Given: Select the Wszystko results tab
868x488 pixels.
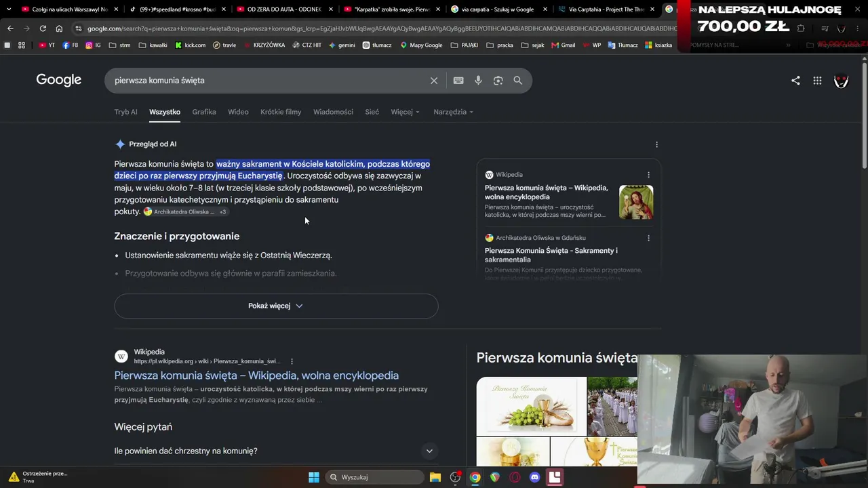Looking at the screenshot, I should click(165, 112).
